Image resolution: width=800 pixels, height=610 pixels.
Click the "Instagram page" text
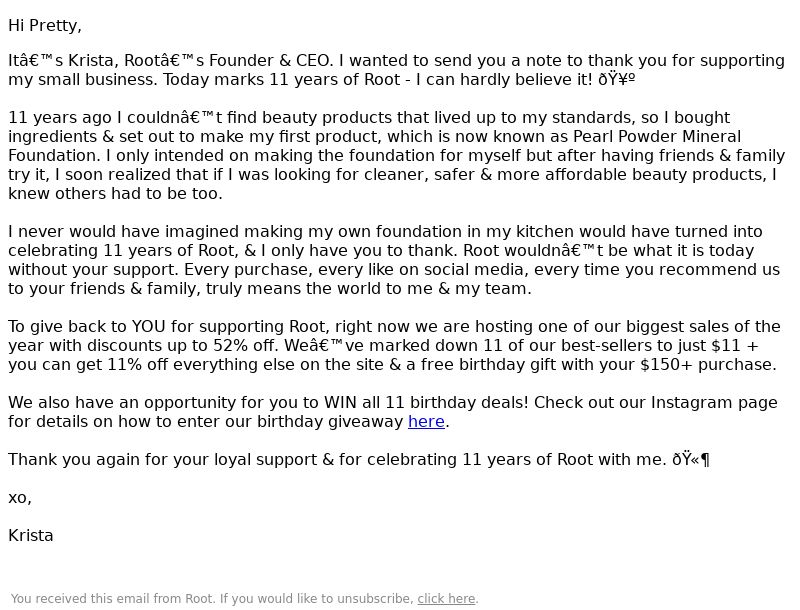click(x=714, y=403)
